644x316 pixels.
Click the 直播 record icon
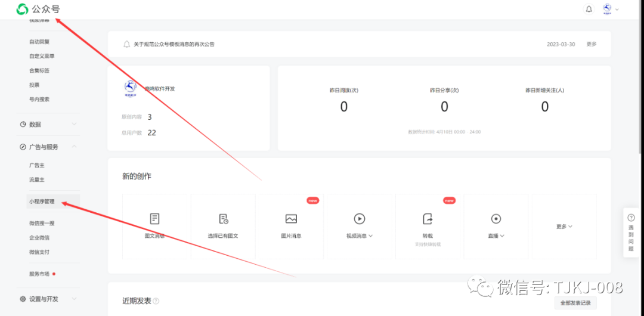(x=496, y=219)
